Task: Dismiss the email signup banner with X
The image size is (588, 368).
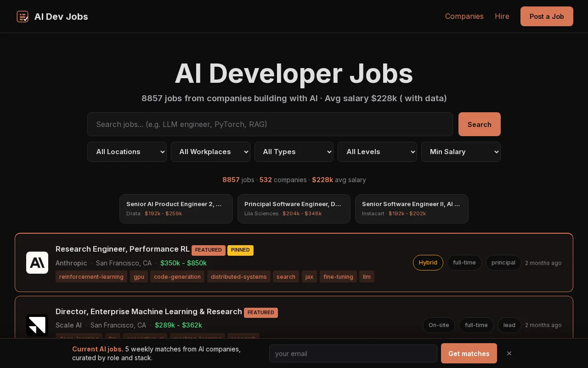Action: tap(509, 353)
